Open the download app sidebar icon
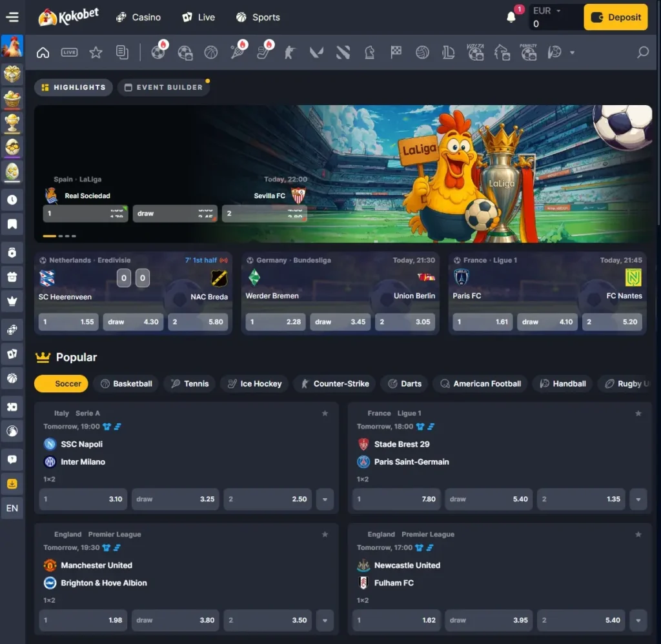 pyautogui.click(x=12, y=484)
